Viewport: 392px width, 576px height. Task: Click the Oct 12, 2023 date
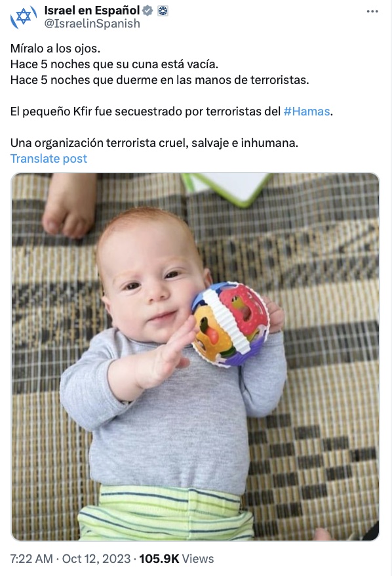(x=96, y=559)
